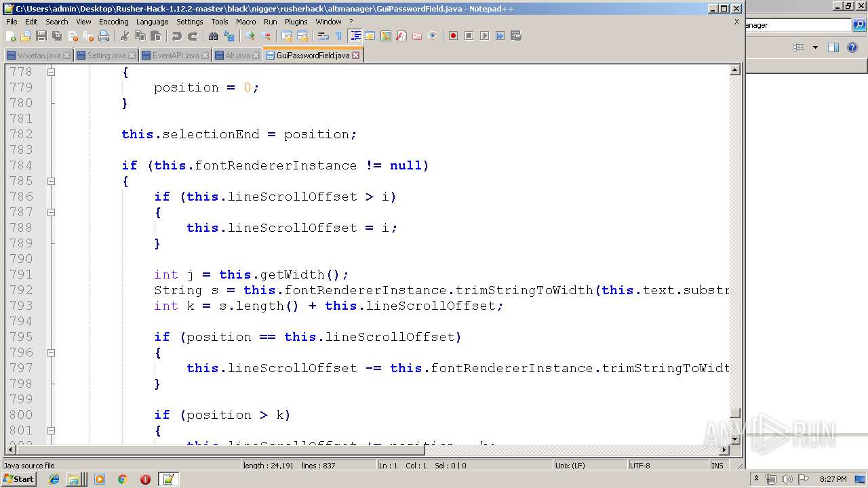Toggle file monitoring eye icon

(432, 36)
